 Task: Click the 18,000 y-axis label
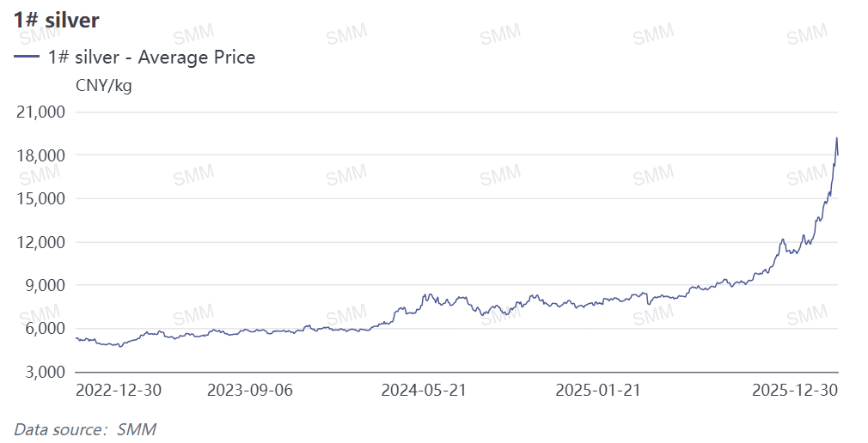point(42,155)
